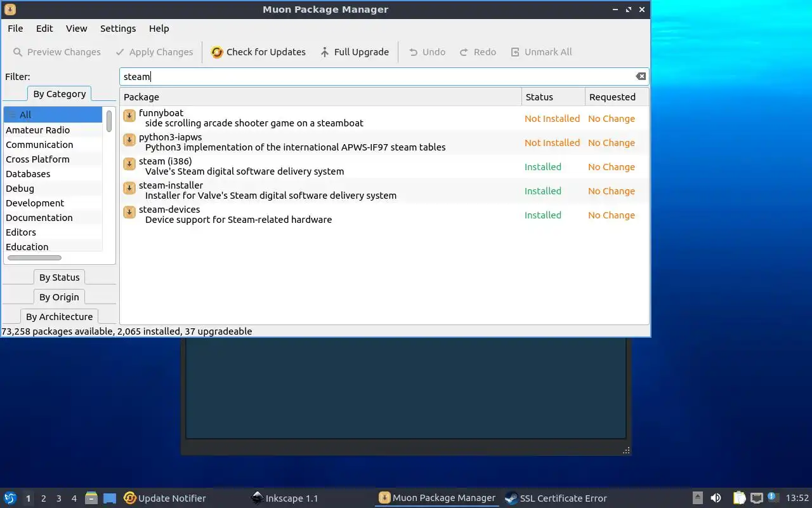Switch to the By Origin tab
The height and width of the screenshot is (508, 812).
(59, 297)
